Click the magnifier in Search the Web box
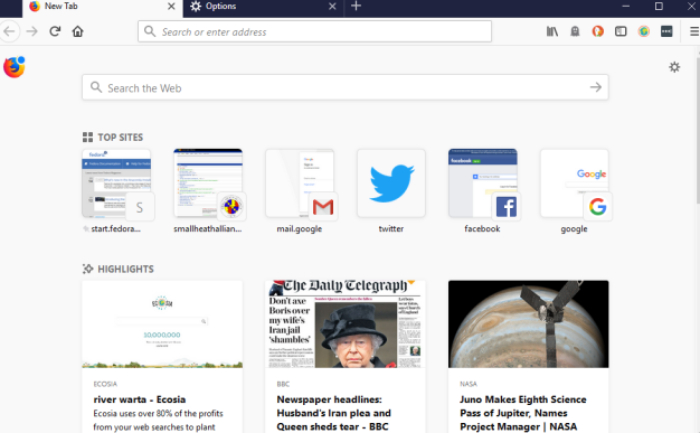Viewport: 700px width, 433px height. [96, 87]
